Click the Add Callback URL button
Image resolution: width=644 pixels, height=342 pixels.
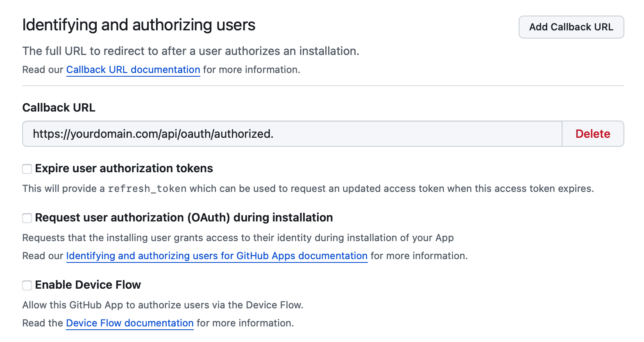coord(571,27)
